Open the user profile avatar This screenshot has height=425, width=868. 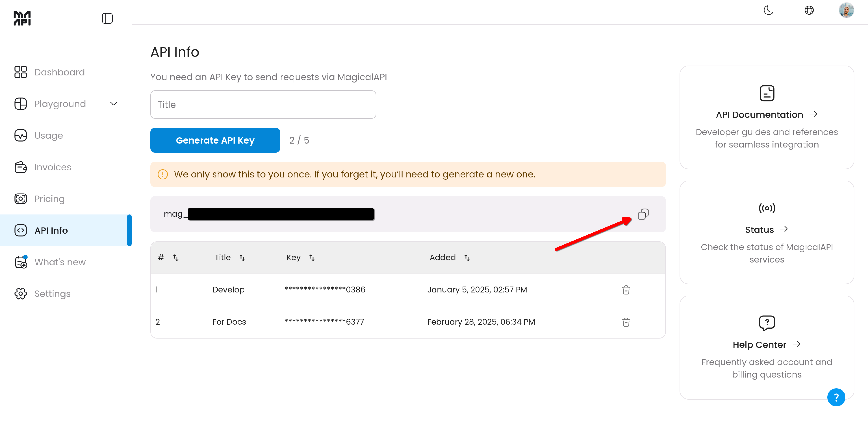coord(846,10)
